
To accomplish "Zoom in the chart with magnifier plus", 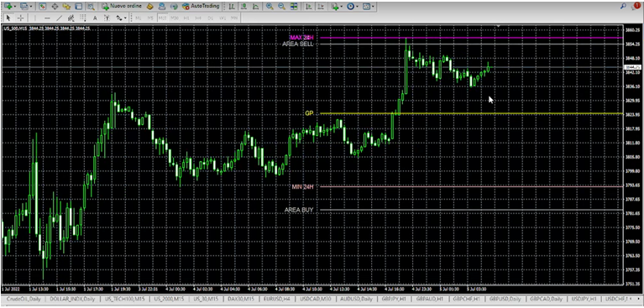I will coord(270,7).
